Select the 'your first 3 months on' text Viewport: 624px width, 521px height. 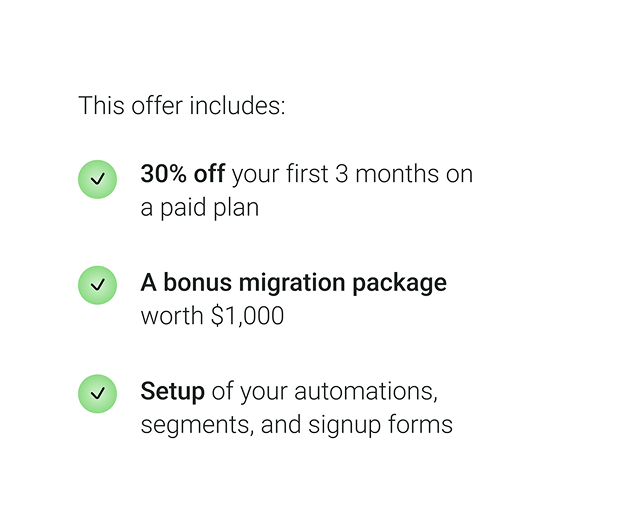click(353, 174)
